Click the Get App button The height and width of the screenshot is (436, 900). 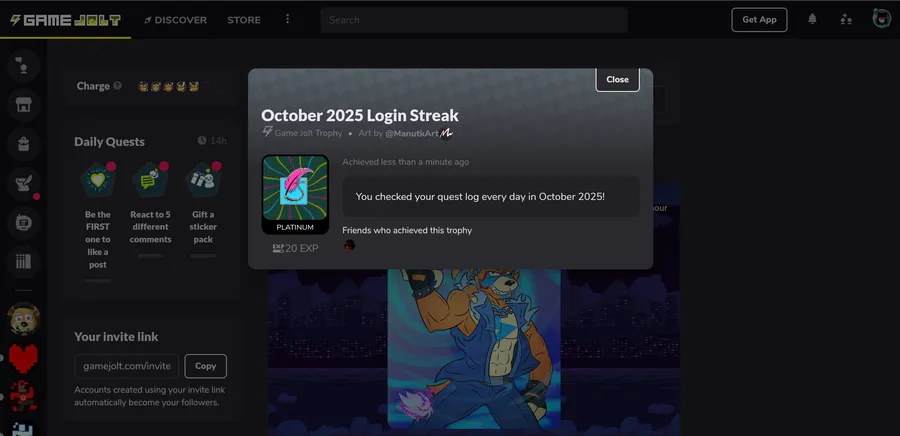[759, 20]
